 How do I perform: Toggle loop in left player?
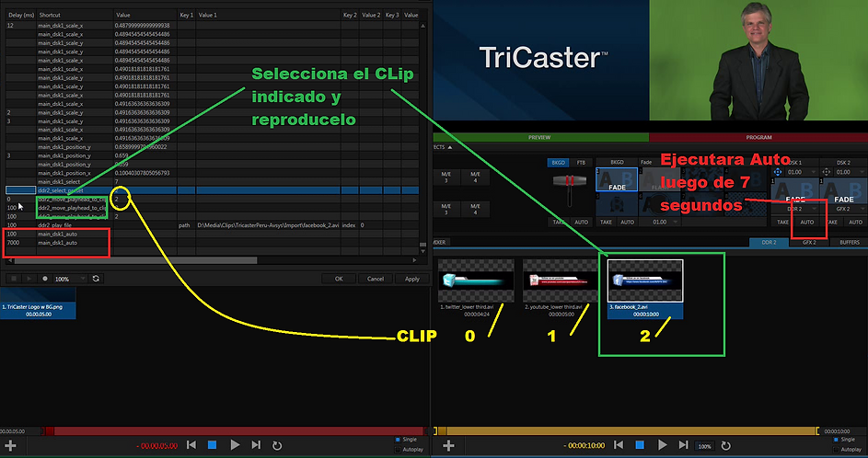(x=277, y=445)
